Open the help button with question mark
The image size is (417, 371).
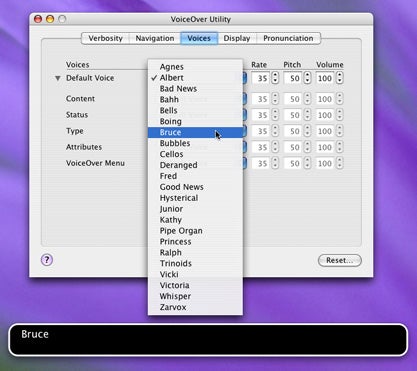[47, 260]
